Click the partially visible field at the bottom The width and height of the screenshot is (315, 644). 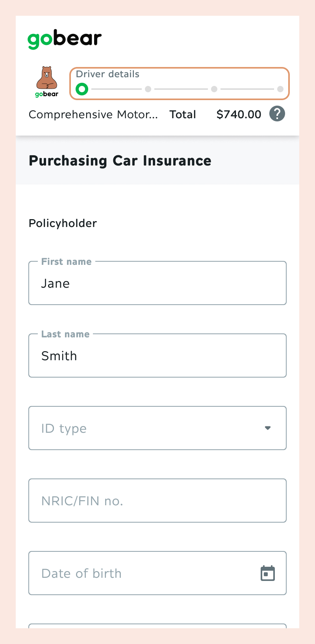coord(157,626)
